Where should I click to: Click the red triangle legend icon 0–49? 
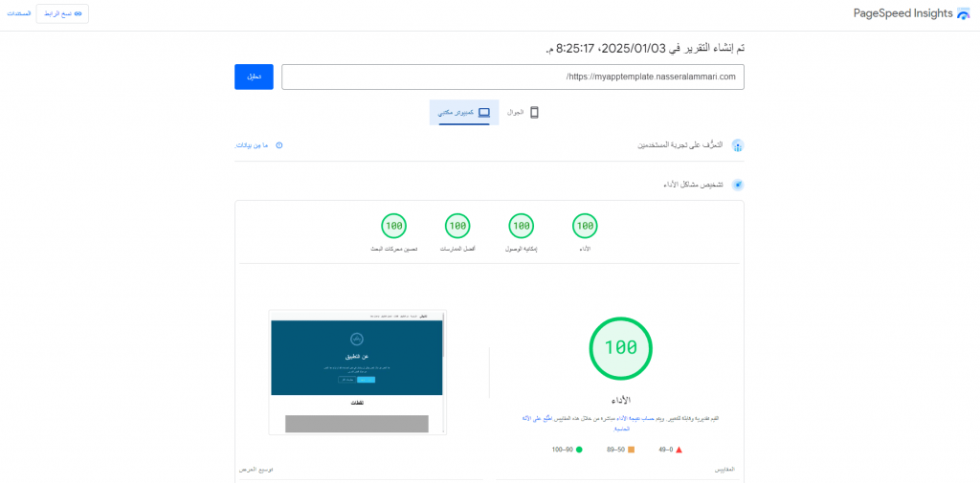[x=679, y=450]
